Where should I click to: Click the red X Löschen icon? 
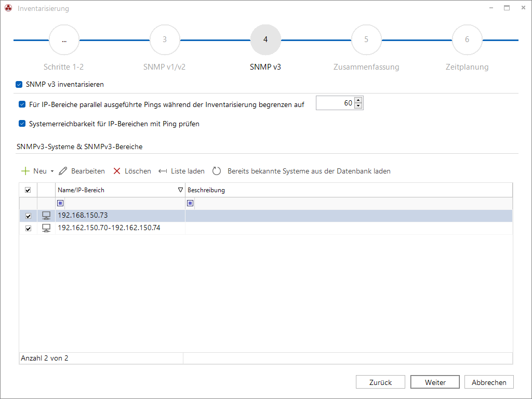pos(117,171)
